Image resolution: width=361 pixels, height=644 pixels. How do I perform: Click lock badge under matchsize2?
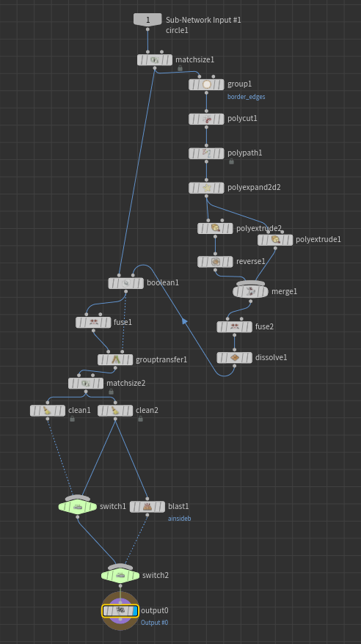[111, 392]
